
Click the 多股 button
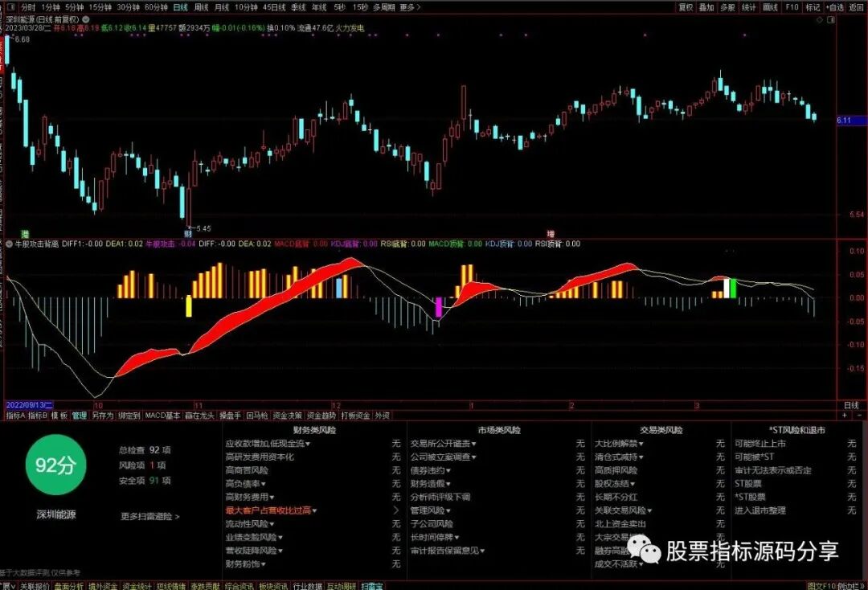pos(727,7)
